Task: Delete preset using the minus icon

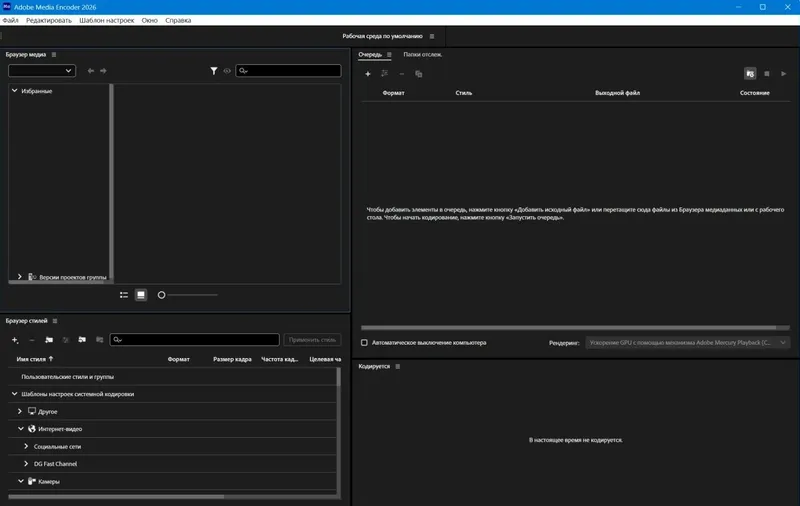Action: (x=32, y=340)
